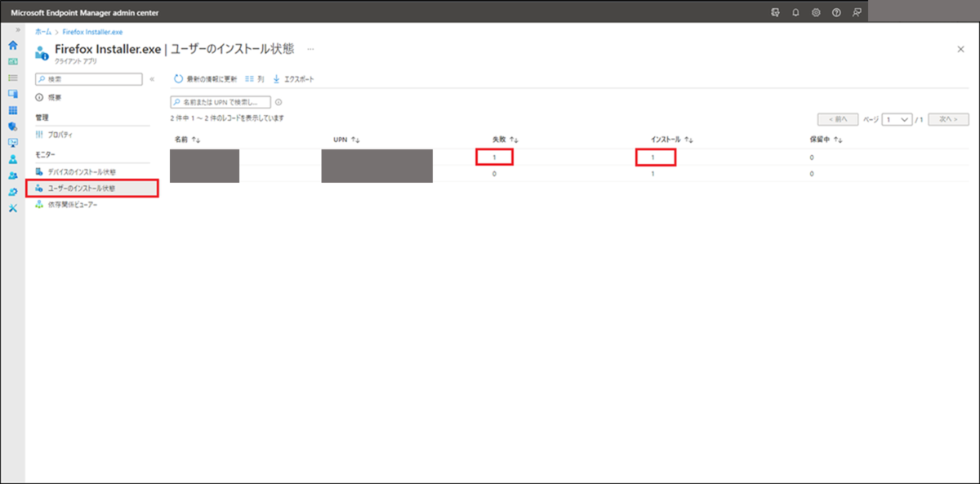Open portal settings gear
Image resolution: width=980 pixels, height=484 pixels.
click(816, 13)
